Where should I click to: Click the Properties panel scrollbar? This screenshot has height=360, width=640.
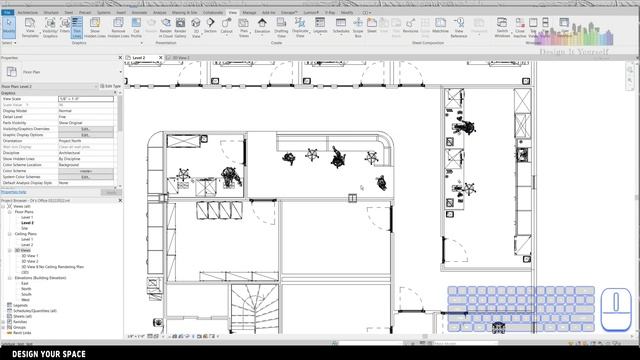[120, 113]
